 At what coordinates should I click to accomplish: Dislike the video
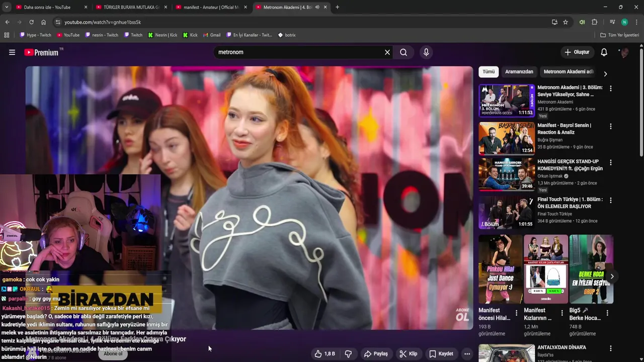tap(348, 354)
